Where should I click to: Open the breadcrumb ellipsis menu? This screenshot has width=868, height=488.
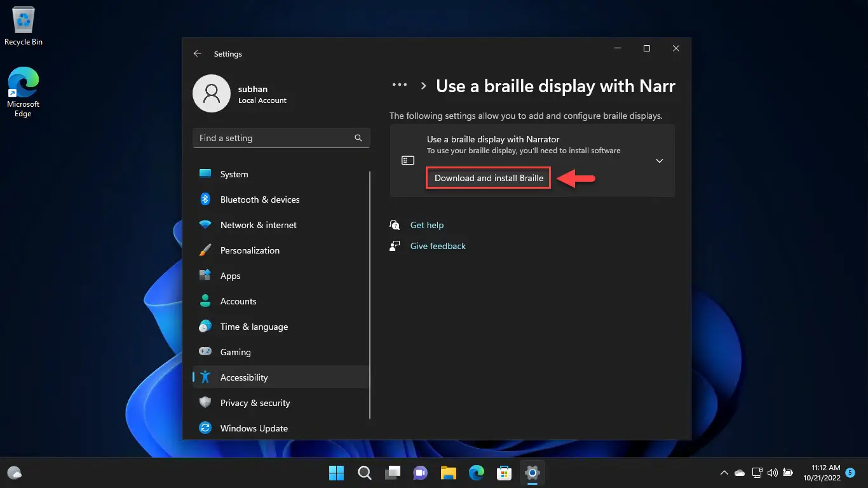tap(399, 85)
